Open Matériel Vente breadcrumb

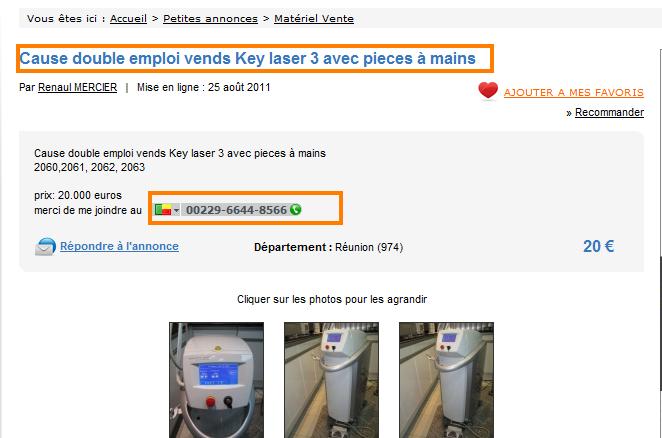314,19
